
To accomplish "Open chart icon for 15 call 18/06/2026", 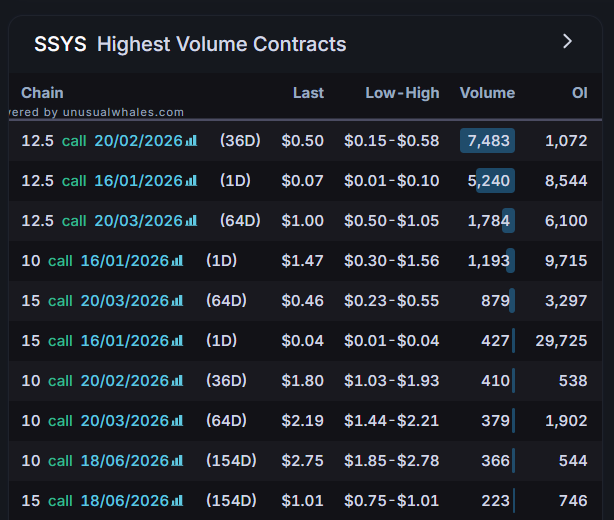I will (177, 500).
